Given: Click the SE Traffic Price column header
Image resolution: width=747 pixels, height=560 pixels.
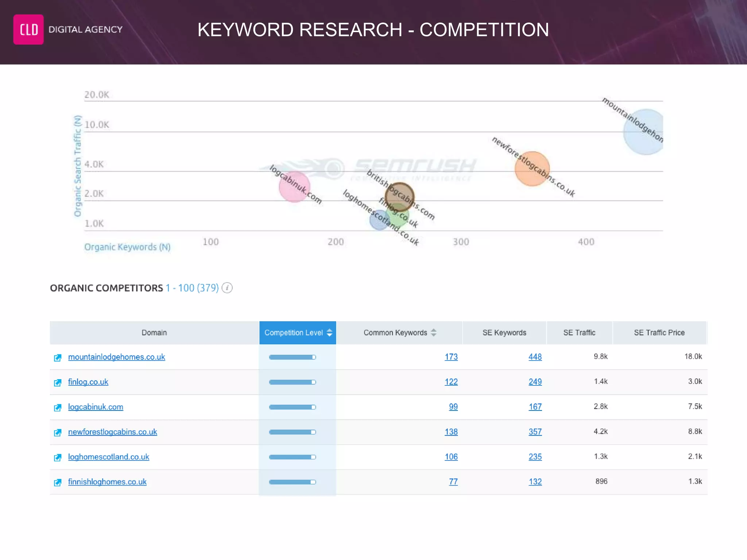Looking at the screenshot, I should coord(659,332).
